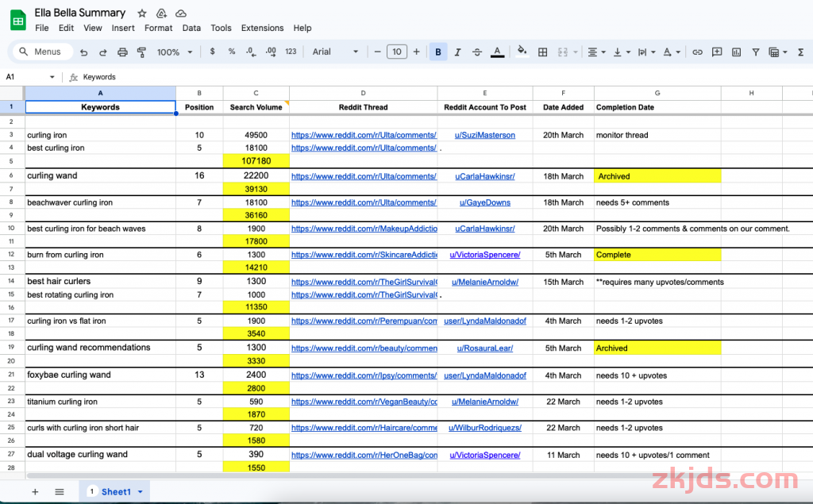Toggle Strikethrough formatting
Image resolution: width=813 pixels, height=504 pixels.
477,52
